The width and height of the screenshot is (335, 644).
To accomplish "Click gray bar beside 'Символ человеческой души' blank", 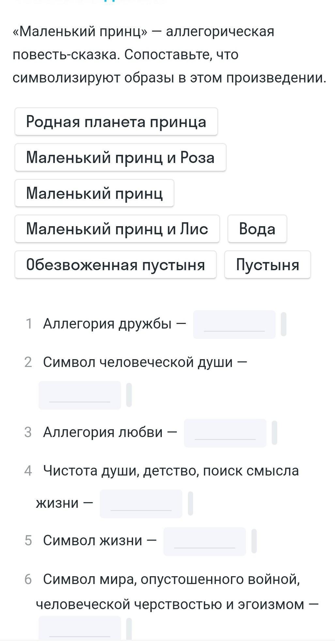I will [129, 395].
